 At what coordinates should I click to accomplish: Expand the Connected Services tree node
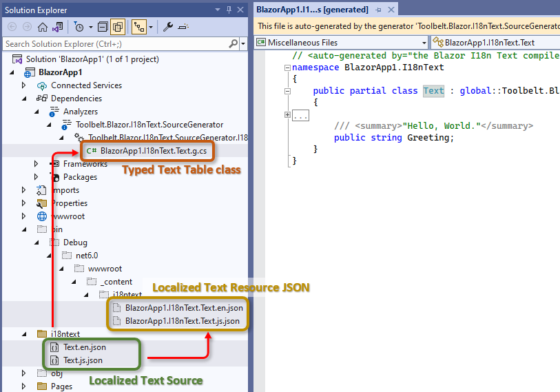(24, 85)
